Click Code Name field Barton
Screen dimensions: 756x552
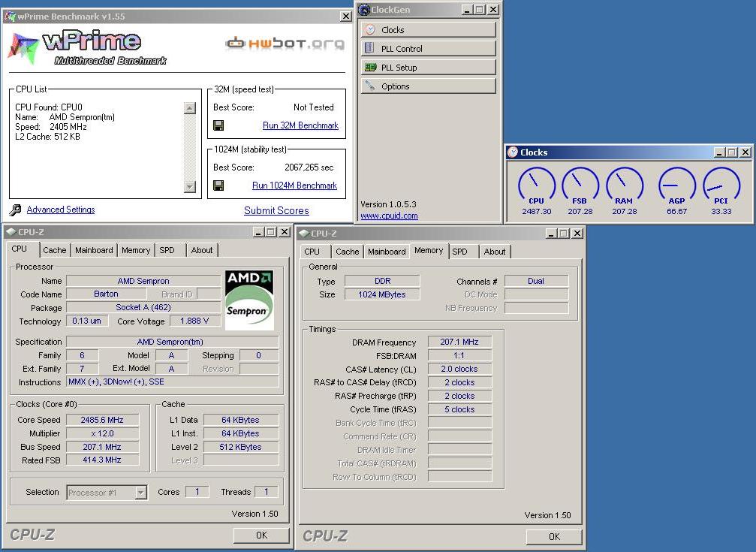[106, 294]
